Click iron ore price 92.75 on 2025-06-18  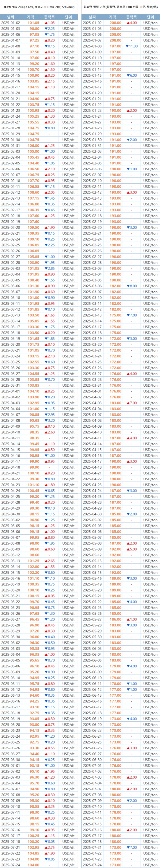point(34,713)
